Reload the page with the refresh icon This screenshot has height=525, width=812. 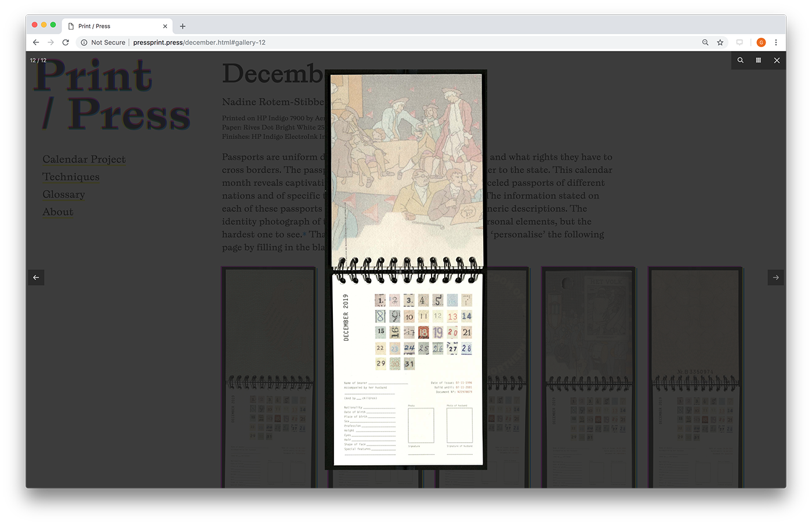(x=66, y=42)
